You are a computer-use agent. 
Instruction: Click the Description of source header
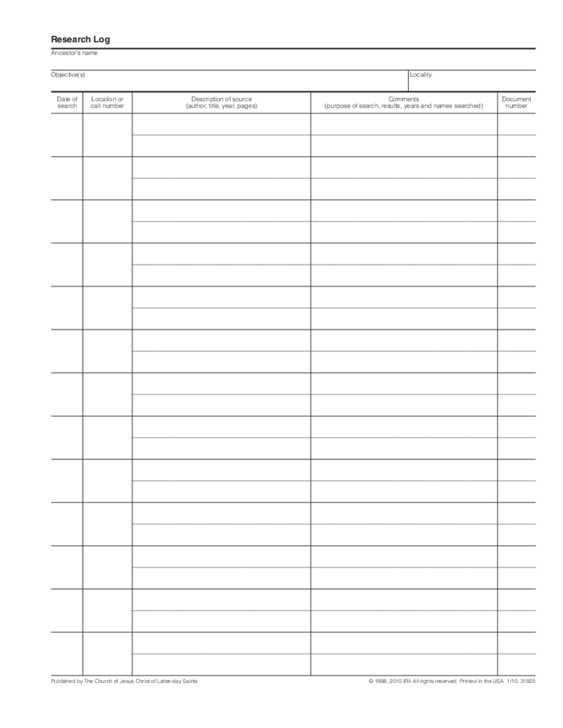[222, 103]
